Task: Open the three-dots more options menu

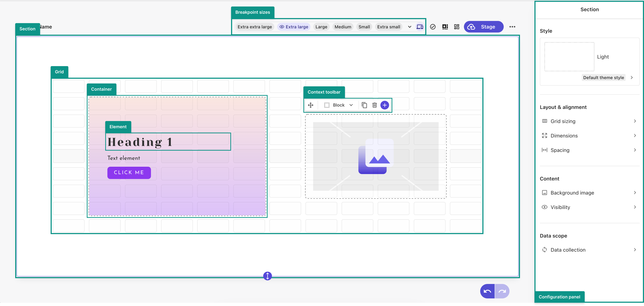Action: pyautogui.click(x=512, y=27)
